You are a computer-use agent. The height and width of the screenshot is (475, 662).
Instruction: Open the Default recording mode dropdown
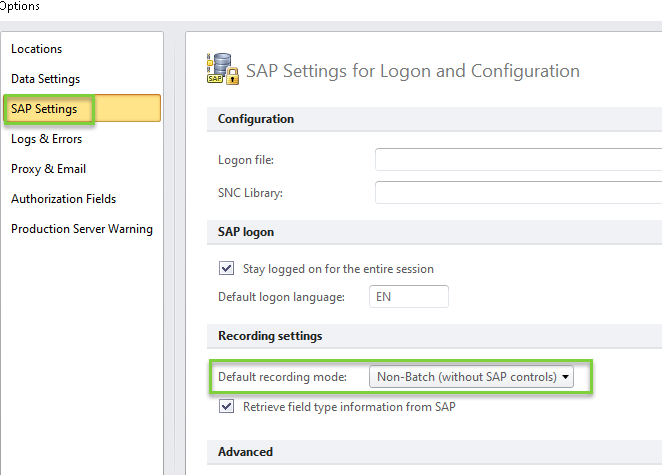[x=471, y=377]
